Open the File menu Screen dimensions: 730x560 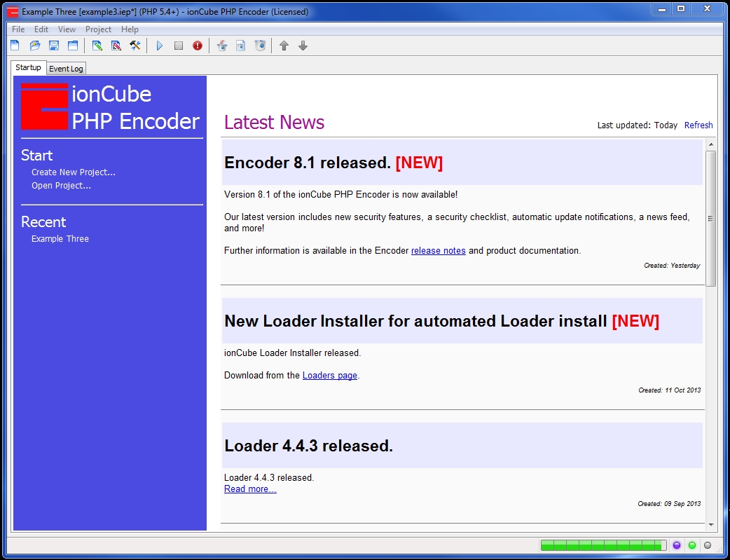[18, 29]
